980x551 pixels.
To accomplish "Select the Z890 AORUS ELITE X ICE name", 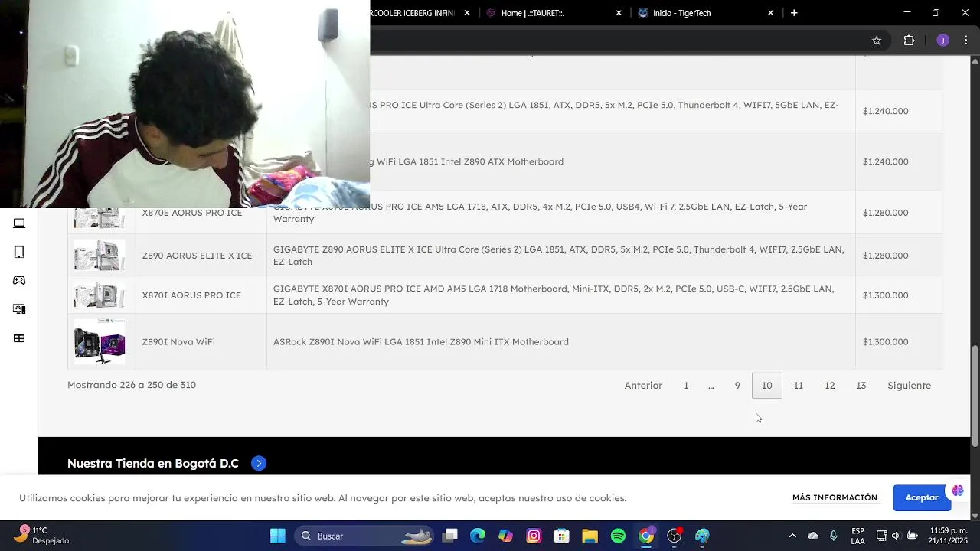I will 197,256.
